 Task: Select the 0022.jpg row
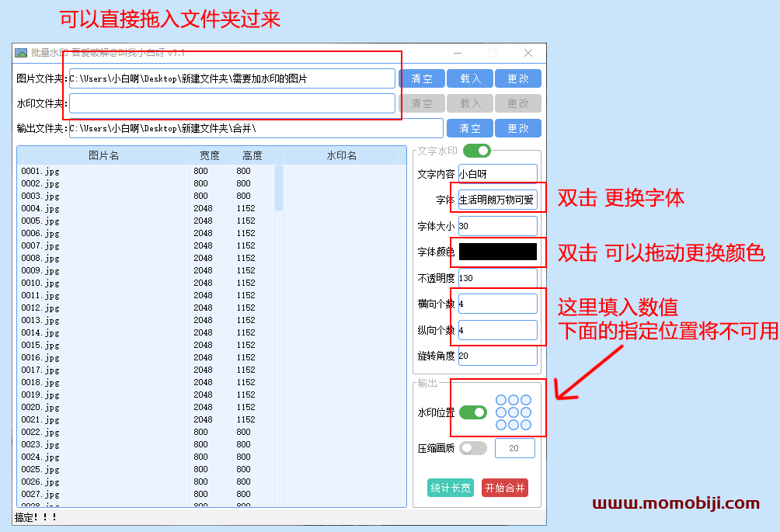[x=146, y=432]
